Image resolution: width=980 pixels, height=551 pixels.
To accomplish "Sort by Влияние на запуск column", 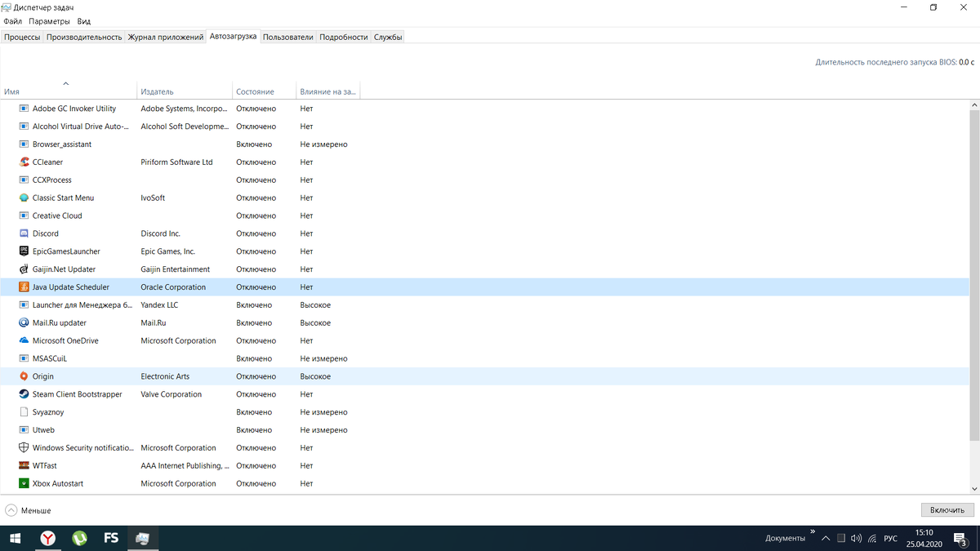I will pos(327,91).
